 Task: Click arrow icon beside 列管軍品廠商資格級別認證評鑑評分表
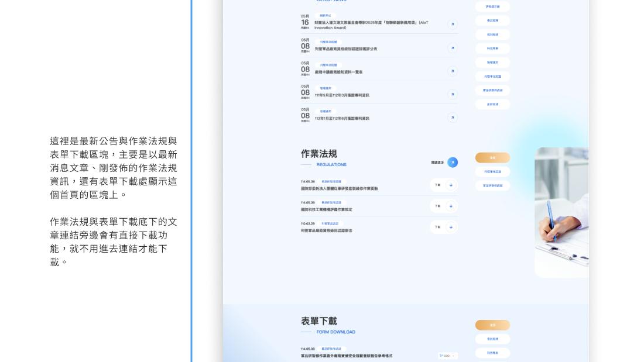pyautogui.click(x=452, y=48)
